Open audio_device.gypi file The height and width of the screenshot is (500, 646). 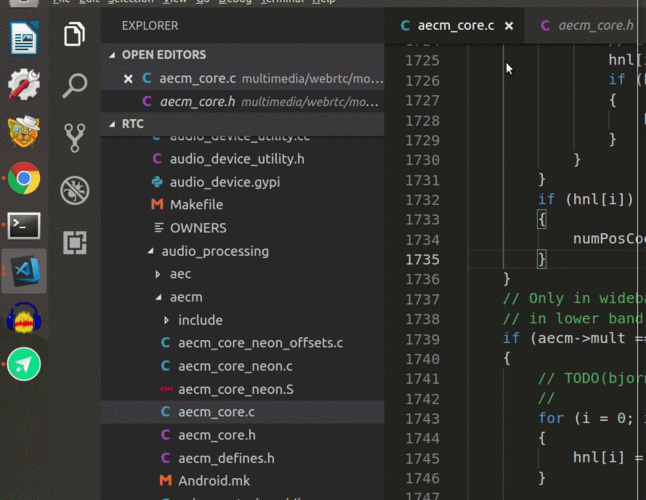coord(243,182)
